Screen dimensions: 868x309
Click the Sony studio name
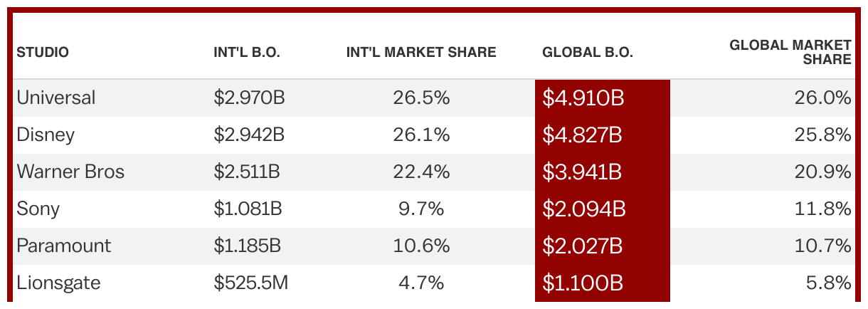(38, 209)
